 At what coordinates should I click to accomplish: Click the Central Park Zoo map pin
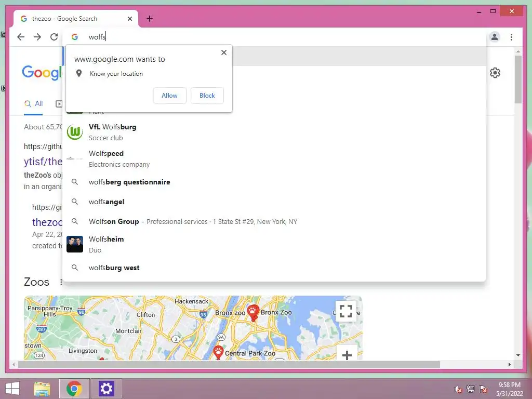tap(218, 353)
